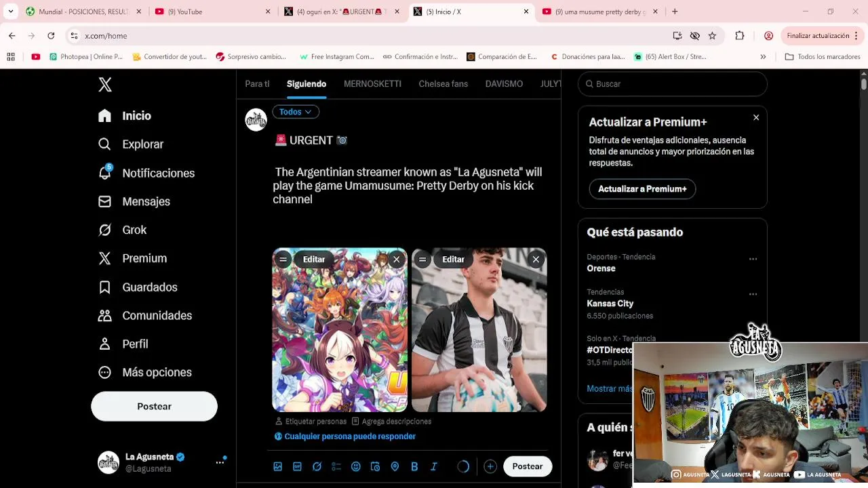
Task: Switch to DAVISMO tab
Action: pos(504,84)
